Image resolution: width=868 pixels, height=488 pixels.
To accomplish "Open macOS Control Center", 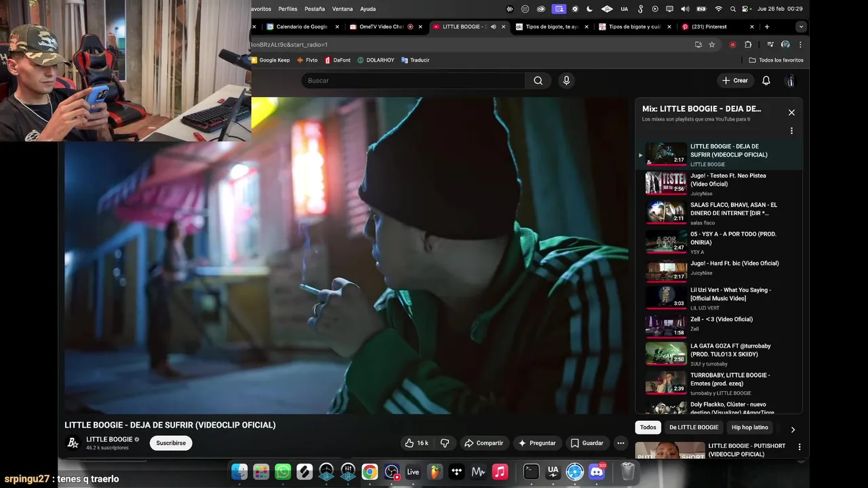I will pyautogui.click(x=747, y=9).
